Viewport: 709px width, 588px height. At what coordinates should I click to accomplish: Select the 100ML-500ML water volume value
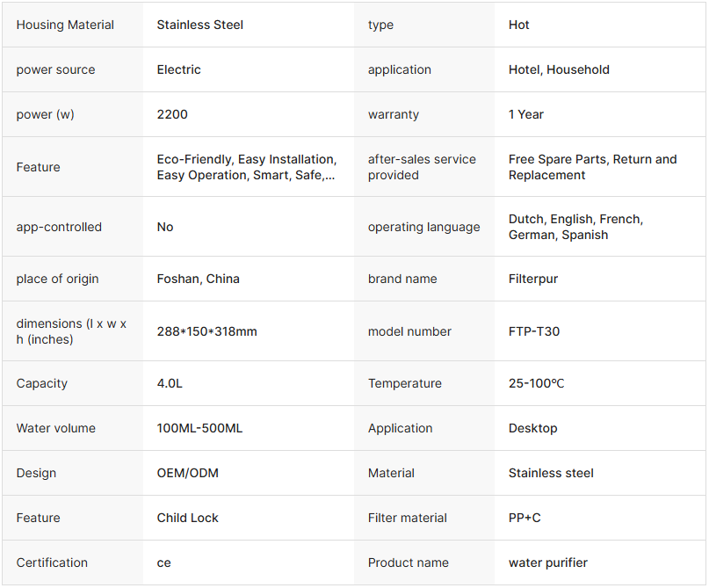pos(199,428)
